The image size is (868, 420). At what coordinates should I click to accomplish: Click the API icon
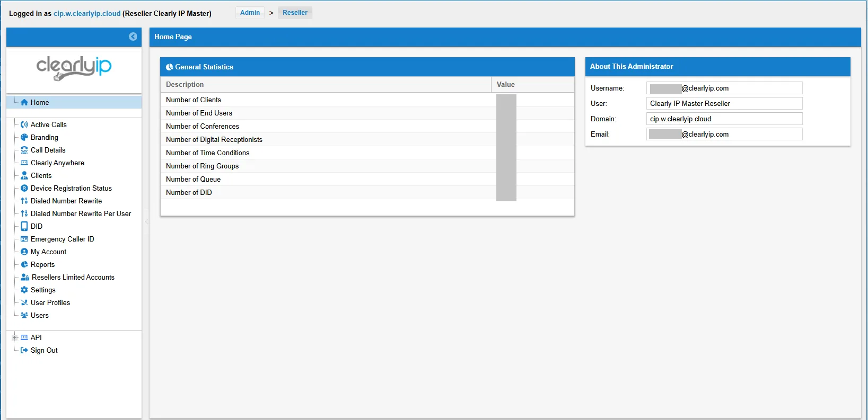pos(24,337)
